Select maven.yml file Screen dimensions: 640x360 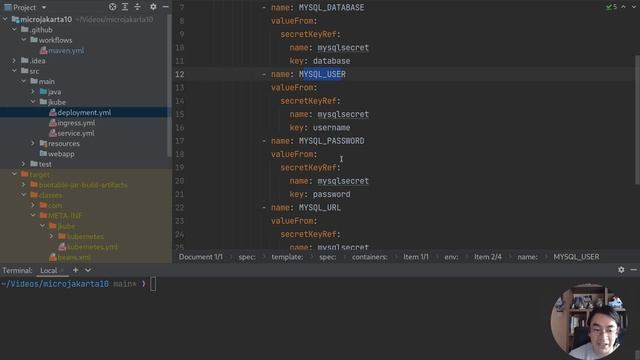click(x=66, y=51)
